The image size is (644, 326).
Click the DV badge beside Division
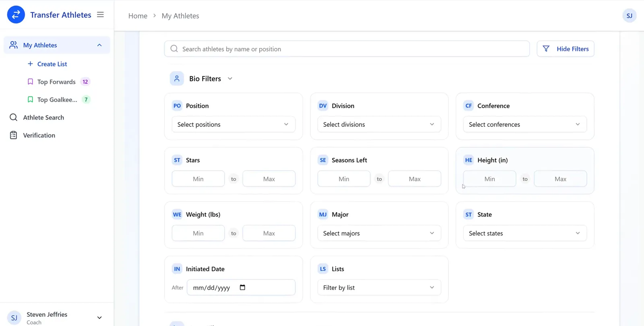(x=323, y=106)
